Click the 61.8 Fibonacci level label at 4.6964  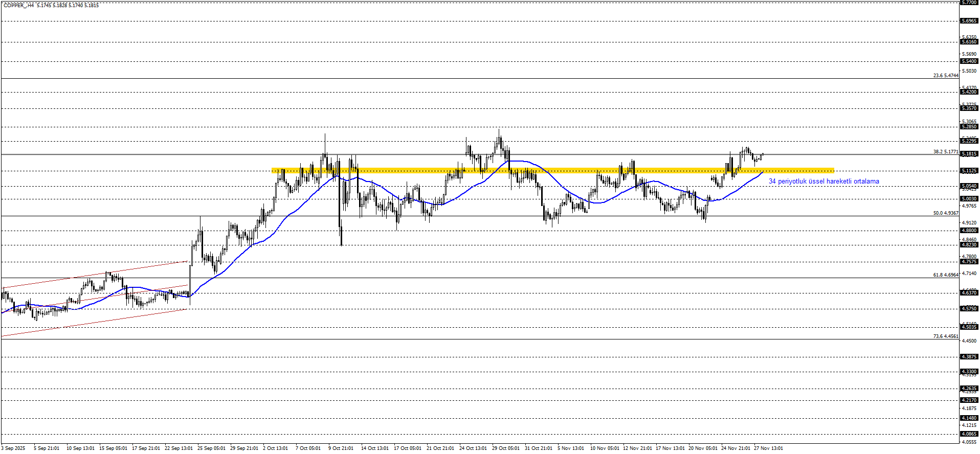click(x=945, y=275)
